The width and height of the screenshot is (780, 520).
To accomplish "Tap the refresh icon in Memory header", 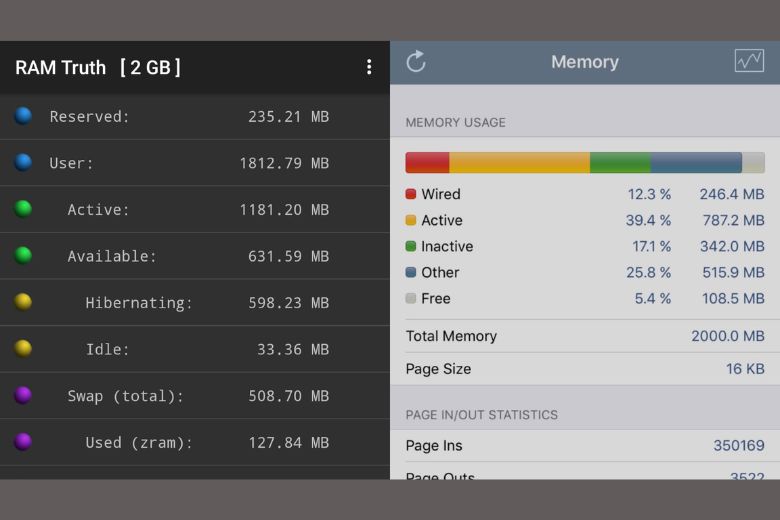I will (x=416, y=62).
